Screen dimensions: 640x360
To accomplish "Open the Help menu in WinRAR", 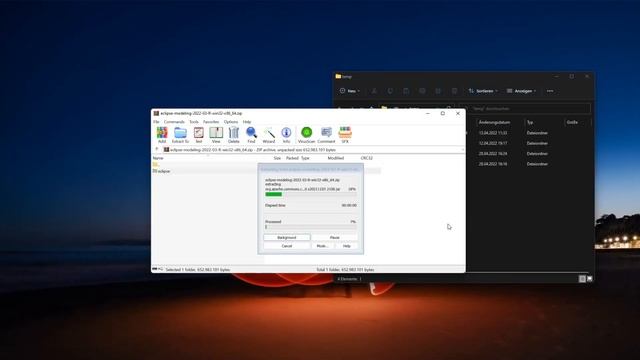I will coord(247,122).
